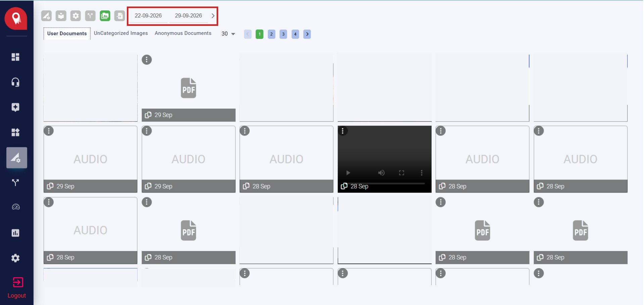The image size is (644, 305).
Task: Open the headset support icon in sidebar
Action: 15,82
